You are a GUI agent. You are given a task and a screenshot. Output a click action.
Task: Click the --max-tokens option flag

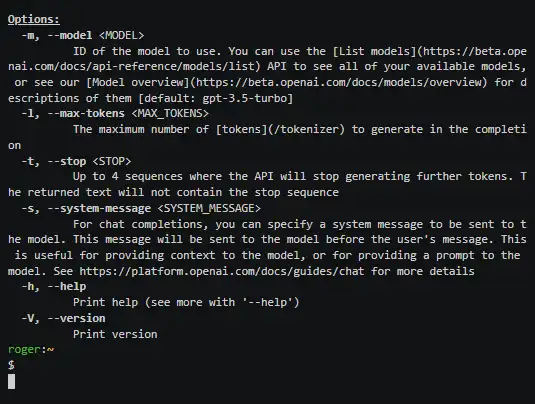(x=86, y=113)
